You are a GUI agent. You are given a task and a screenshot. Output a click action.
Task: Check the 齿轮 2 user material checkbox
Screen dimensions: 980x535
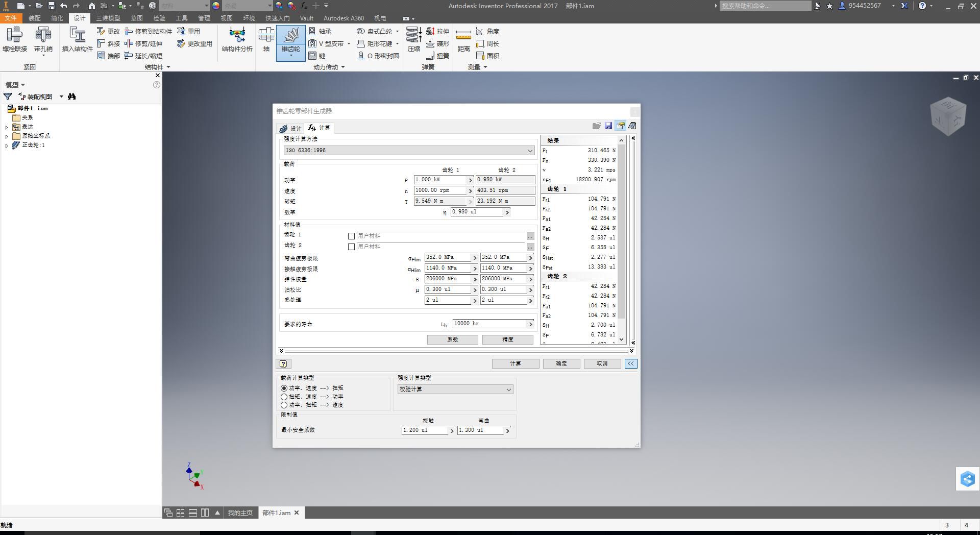coord(351,247)
